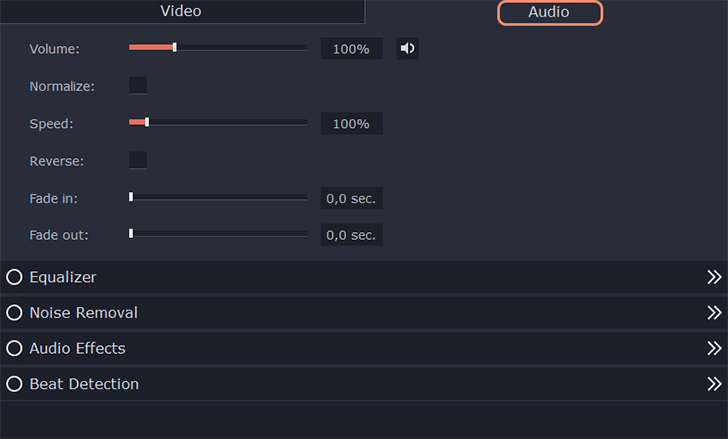Tick the Reverse checkbox
The width and height of the screenshot is (728, 439).
coord(138,160)
